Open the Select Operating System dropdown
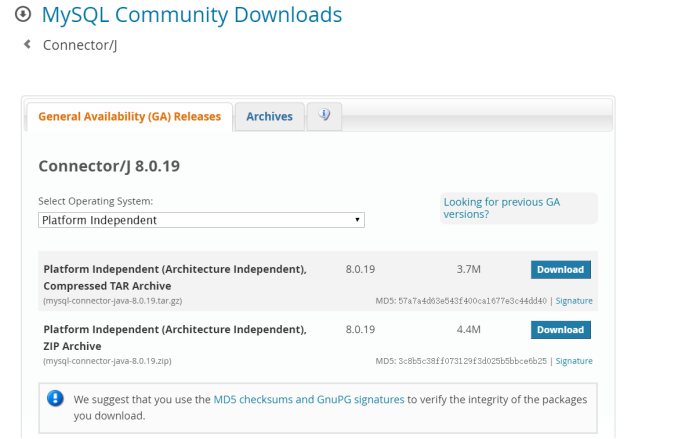The height and width of the screenshot is (439, 700). [x=201, y=220]
